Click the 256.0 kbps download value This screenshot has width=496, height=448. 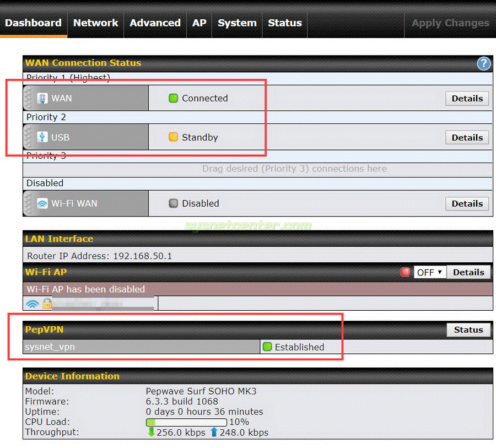(x=181, y=432)
